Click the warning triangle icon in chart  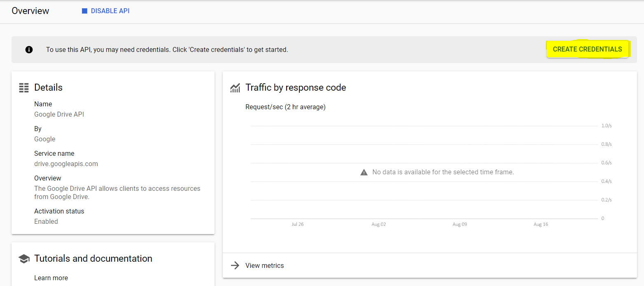pos(364,172)
